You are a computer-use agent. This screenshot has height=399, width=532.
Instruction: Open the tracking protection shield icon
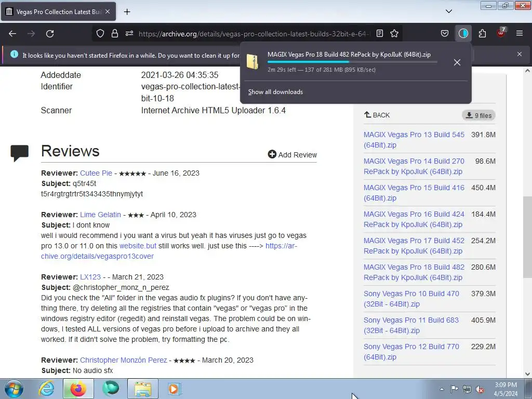[100, 34]
